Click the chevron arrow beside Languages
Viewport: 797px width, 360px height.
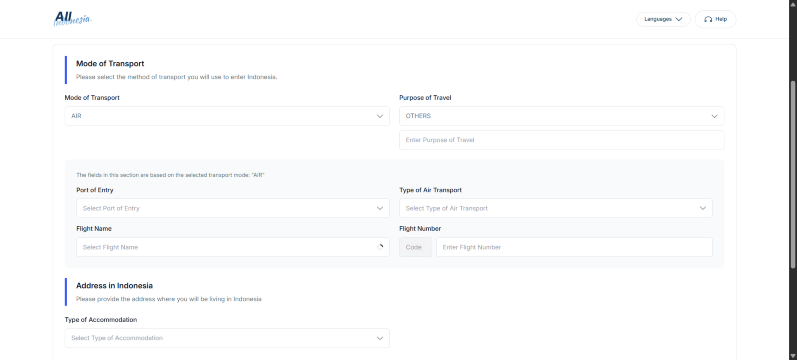pyautogui.click(x=679, y=19)
